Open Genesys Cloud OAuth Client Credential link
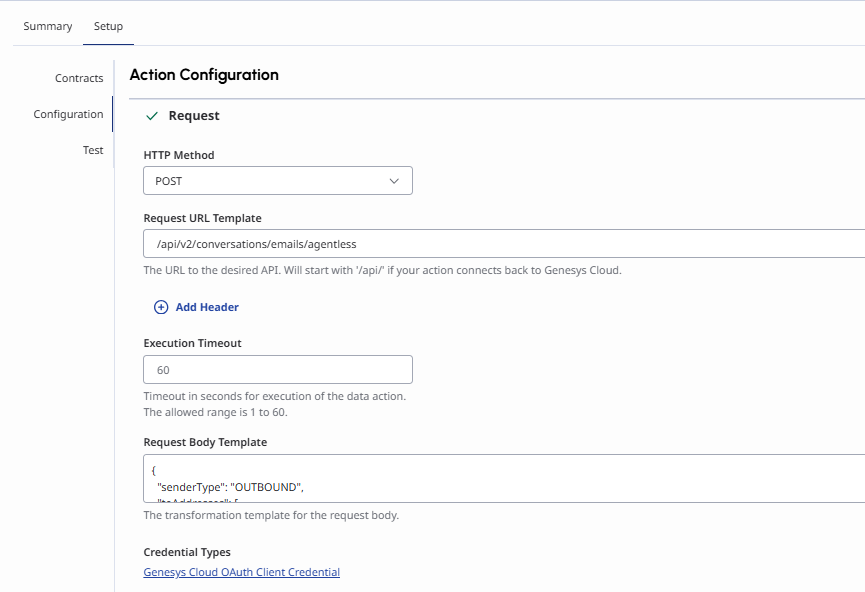Viewport: 865px width, 592px height. pyautogui.click(x=241, y=572)
